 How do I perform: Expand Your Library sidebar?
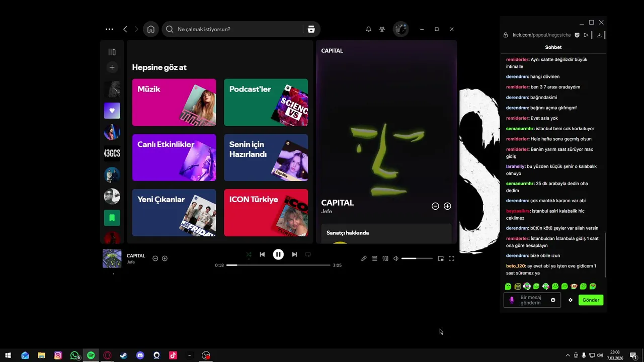(112, 52)
